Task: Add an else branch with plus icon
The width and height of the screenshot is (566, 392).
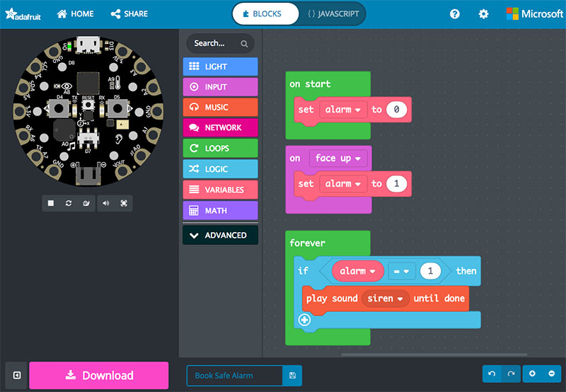Action: (305, 320)
